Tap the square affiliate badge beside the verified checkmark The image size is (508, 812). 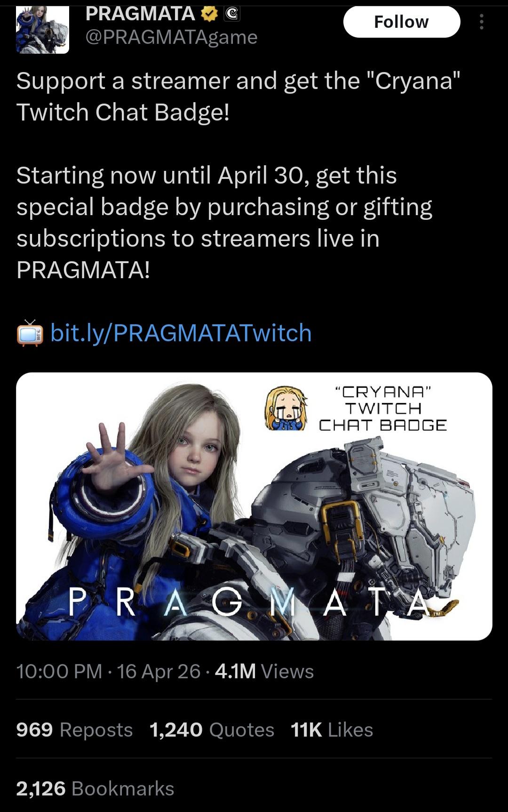(231, 15)
